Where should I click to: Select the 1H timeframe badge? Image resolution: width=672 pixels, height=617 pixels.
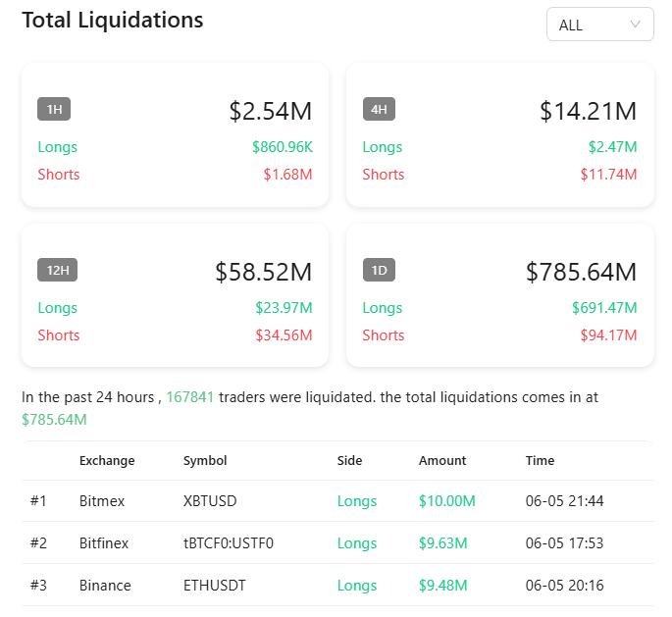[x=54, y=109]
